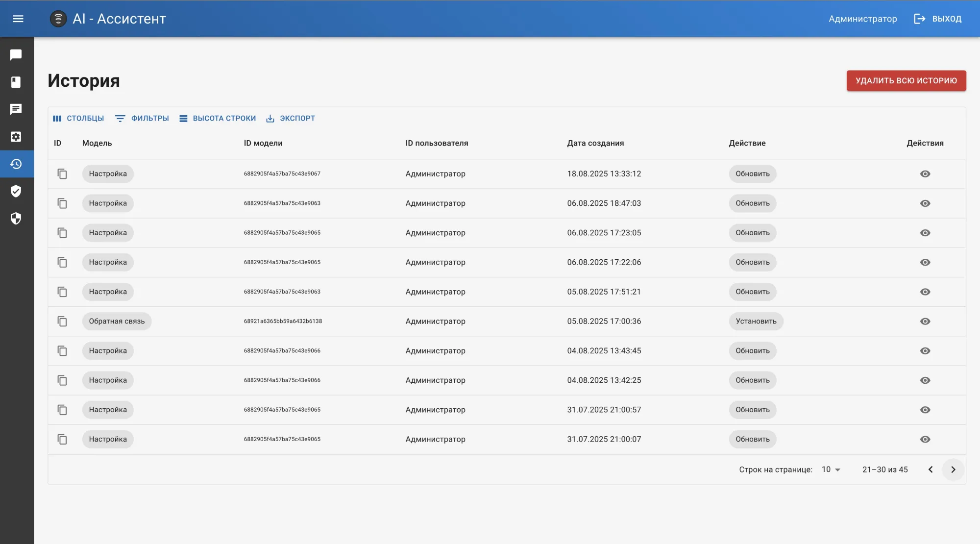980x544 pixels.
Task: Open the chat bubble sidebar section
Action: (x=16, y=55)
